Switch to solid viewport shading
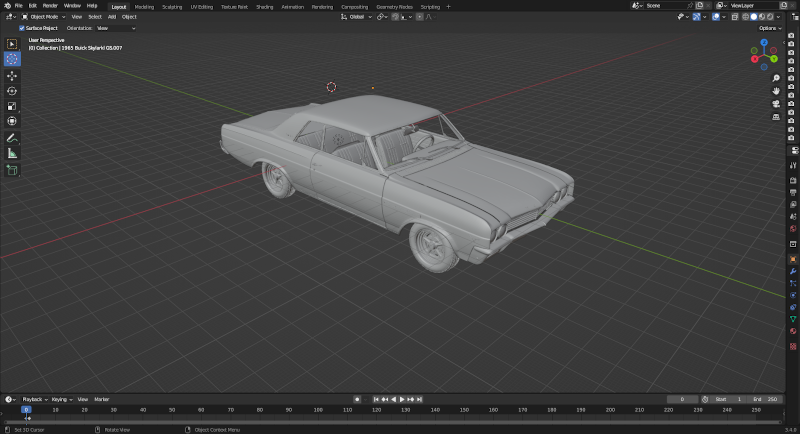Image resolution: width=800 pixels, height=434 pixels. 754,17
